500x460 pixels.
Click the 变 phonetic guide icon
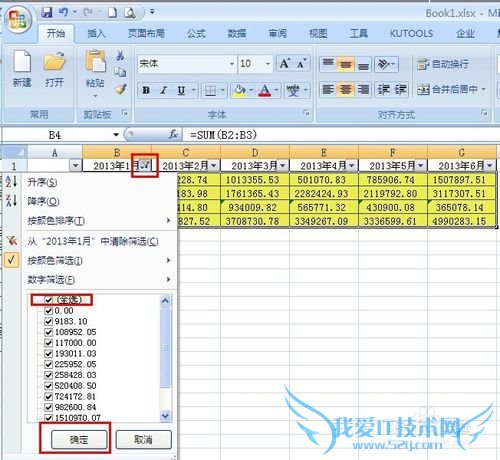coord(293,90)
